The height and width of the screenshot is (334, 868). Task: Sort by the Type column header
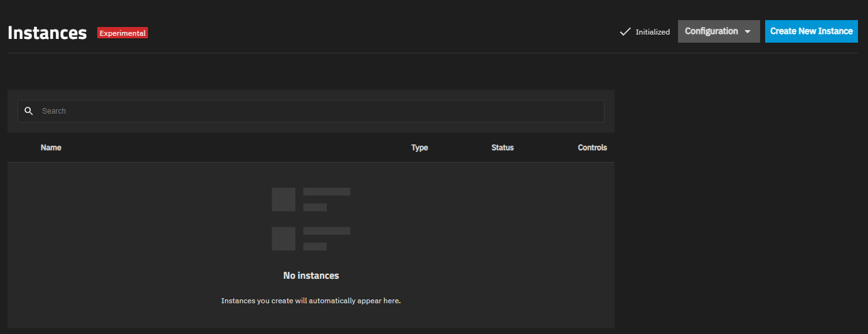click(x=420, y=148)
